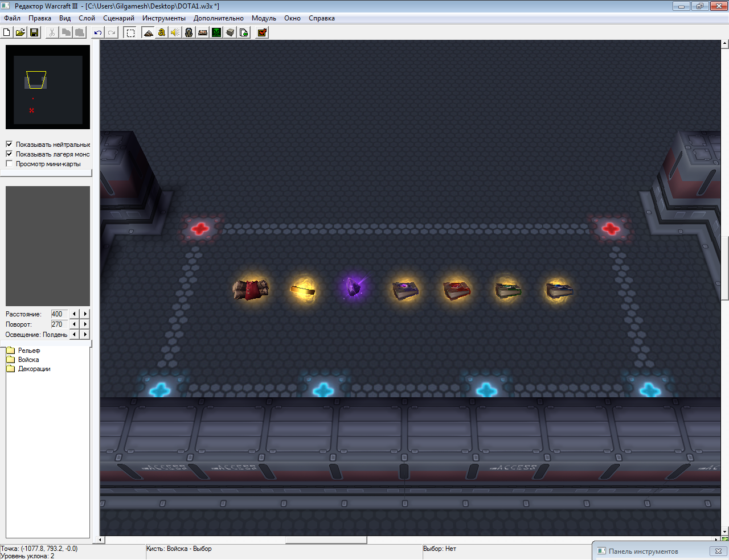Create a new map with the New icon

[x=7, y=32]
